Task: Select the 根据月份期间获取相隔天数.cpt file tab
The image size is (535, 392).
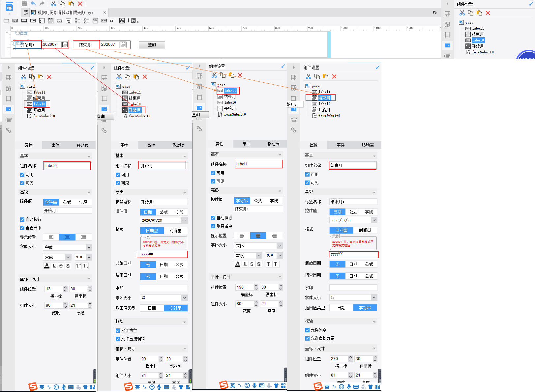Action: [x=65, y=13]
